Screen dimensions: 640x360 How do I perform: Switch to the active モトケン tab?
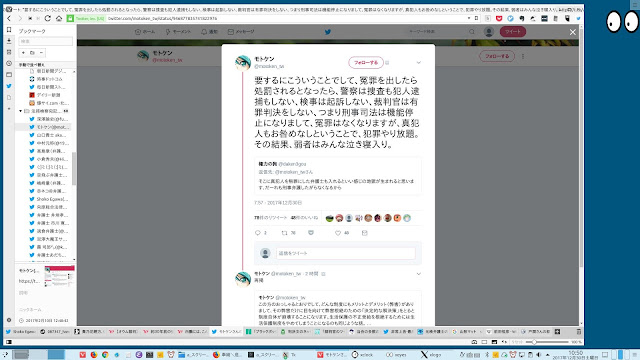pos(227,331)
